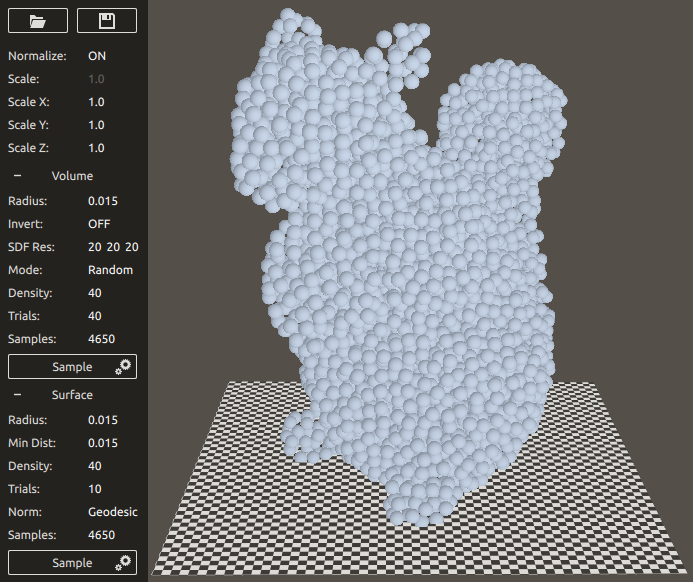The width and height of the screenshot is (693, 582).
Task: Select the Volume Samples value 4650
Action: [101, 339]
